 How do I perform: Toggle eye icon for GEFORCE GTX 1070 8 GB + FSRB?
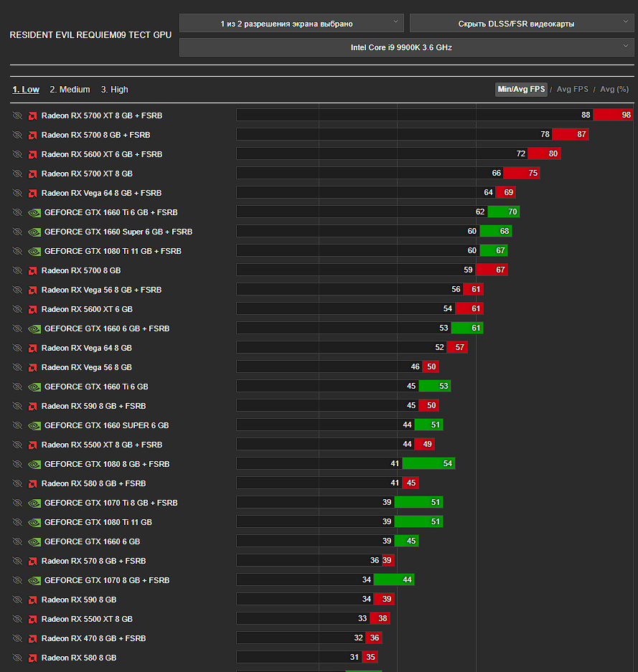(x=17, y=580)
